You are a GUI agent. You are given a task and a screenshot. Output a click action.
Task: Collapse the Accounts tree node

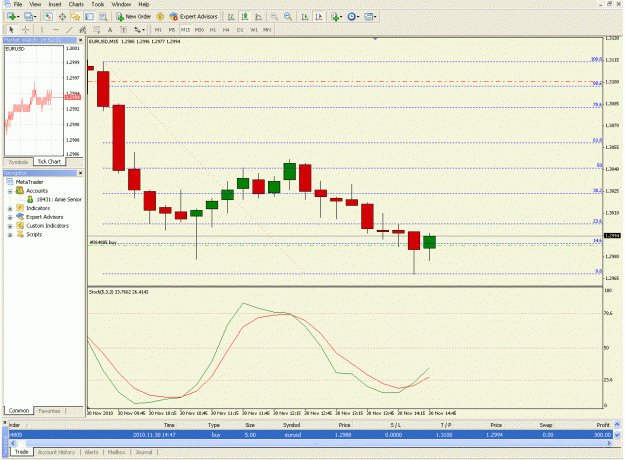tap(10, 191)
